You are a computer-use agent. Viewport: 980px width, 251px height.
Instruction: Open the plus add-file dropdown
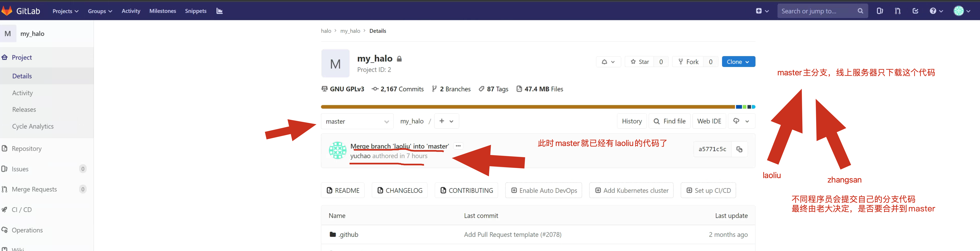point(446,121)
